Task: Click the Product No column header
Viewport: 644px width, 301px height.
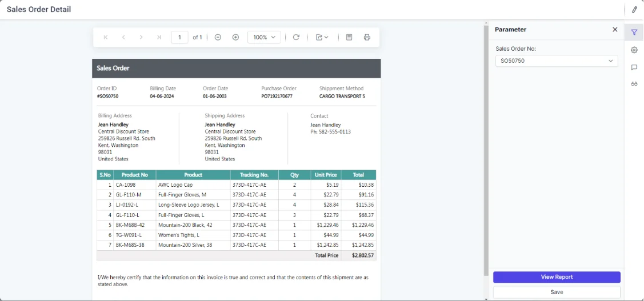Action: 135,175
